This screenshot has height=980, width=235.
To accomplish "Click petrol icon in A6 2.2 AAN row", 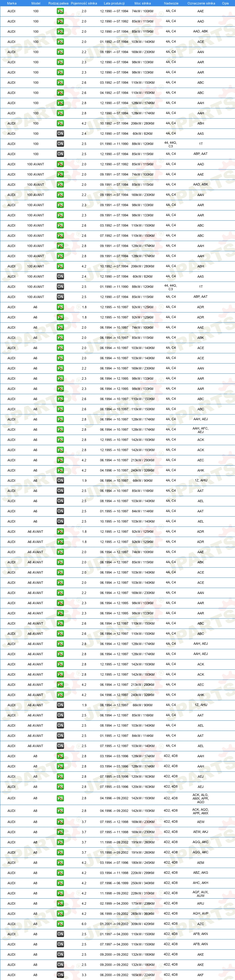I will tap(60, 368).
